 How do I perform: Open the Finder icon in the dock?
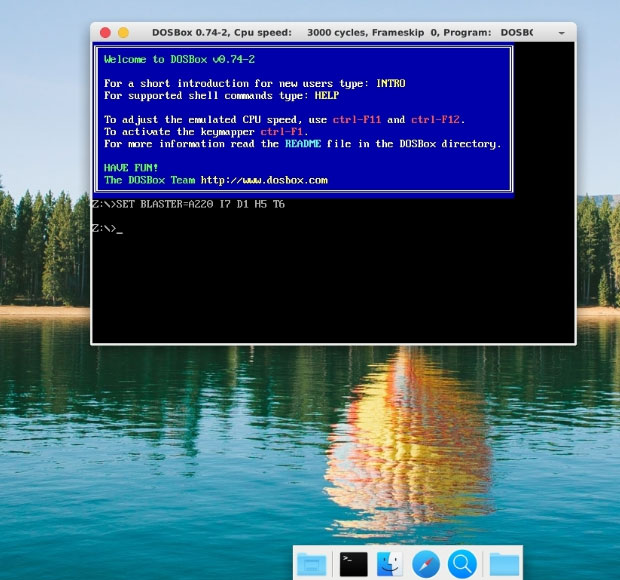[x=389, y=564]
